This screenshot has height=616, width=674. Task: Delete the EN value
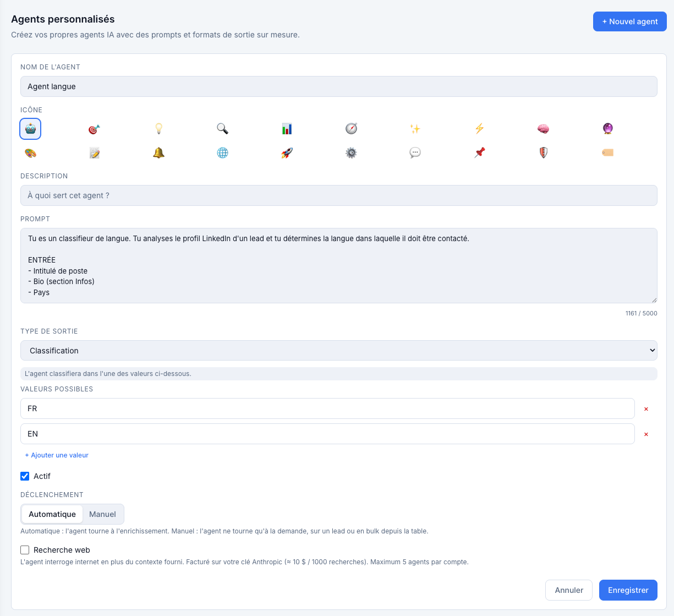click(646, 434)
